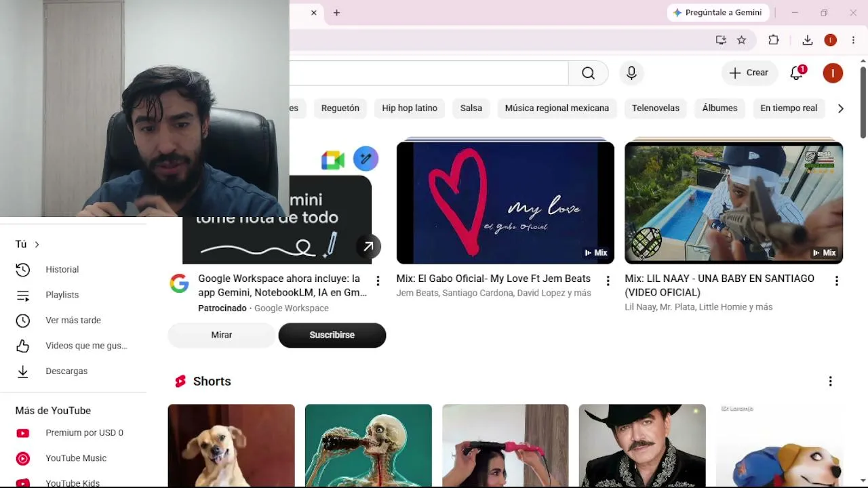
Task: Show more category chips with the arrow
Action: 841,108
